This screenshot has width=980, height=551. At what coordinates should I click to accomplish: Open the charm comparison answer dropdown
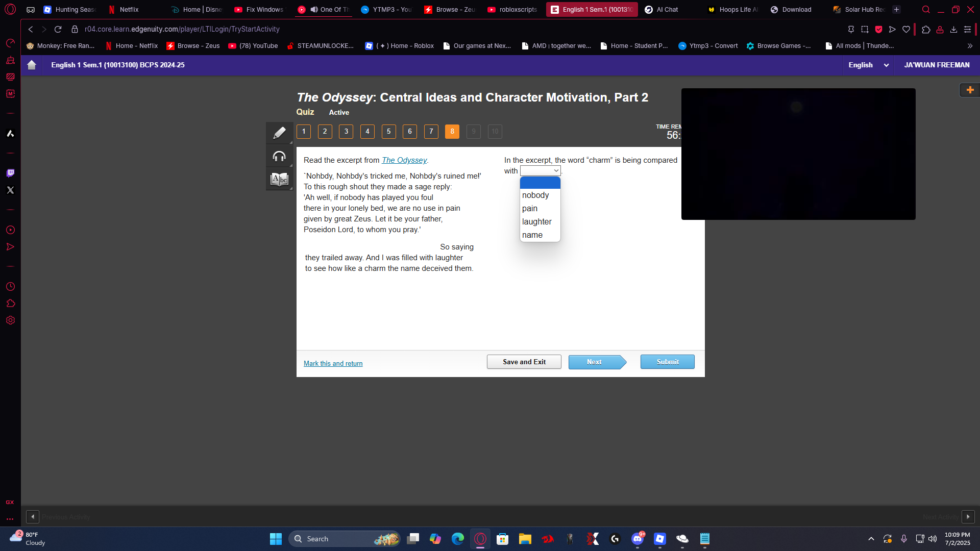(x=541, y=171)
